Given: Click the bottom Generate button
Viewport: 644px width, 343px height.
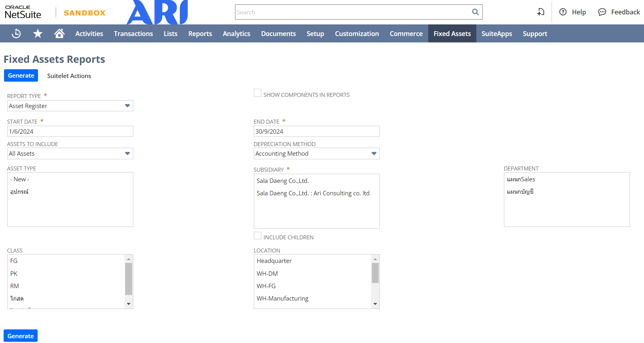Looking at the screenshot, I should coord(20,336).
